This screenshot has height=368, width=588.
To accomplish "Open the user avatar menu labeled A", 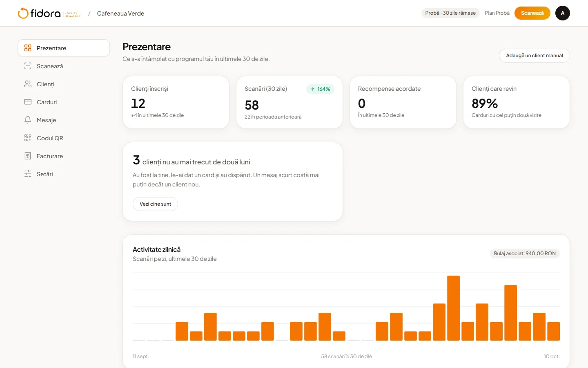I will [x=563, y=13].
